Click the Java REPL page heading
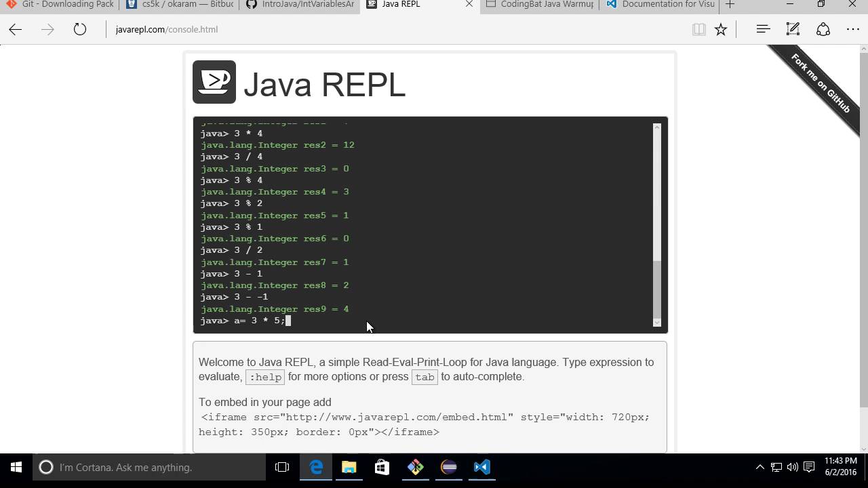 (x=324, y=85)
